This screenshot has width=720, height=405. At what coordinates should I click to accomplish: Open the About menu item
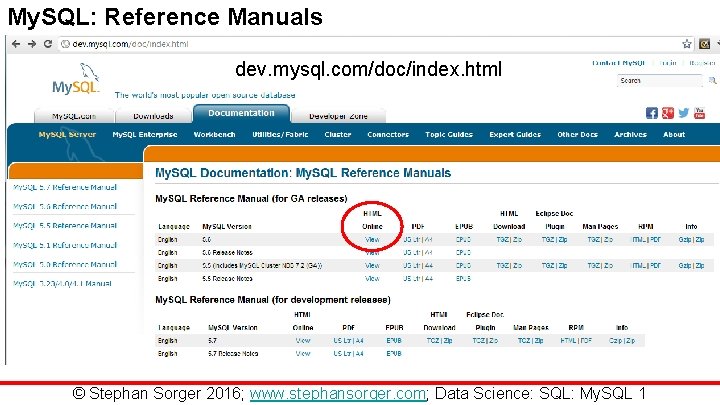[x=674, y=135]
